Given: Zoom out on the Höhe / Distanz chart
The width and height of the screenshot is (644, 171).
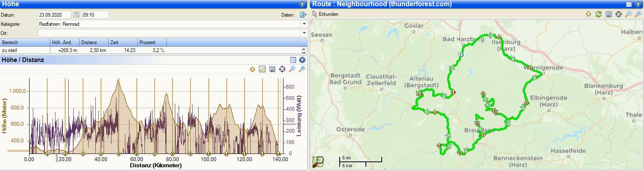Looking at the screenshot, I should tap(292, 69).
